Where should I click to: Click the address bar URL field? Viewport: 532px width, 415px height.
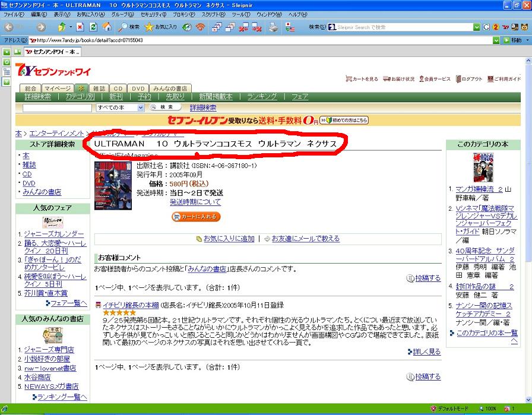point(261,40)
